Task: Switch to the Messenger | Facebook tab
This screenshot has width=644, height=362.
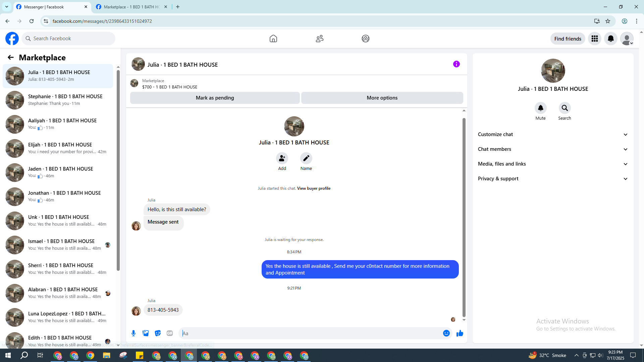Action: [52, 7]
